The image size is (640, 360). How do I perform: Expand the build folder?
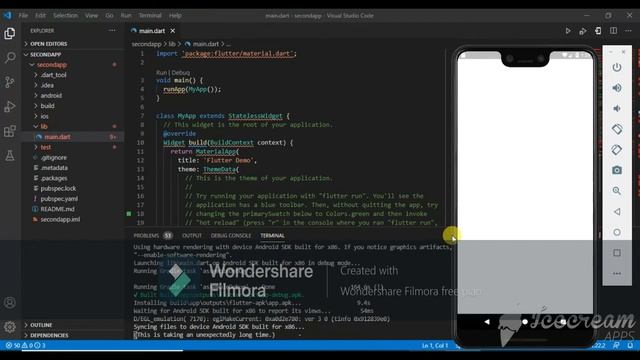pos(47,106)
